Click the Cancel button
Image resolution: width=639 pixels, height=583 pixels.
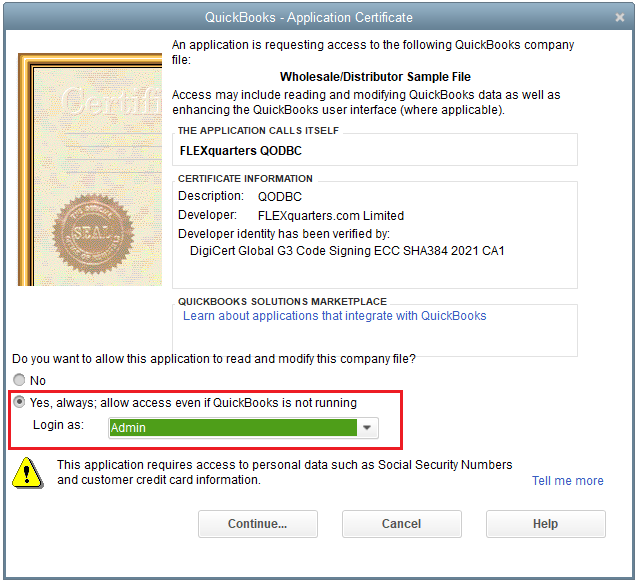point(401,524)
